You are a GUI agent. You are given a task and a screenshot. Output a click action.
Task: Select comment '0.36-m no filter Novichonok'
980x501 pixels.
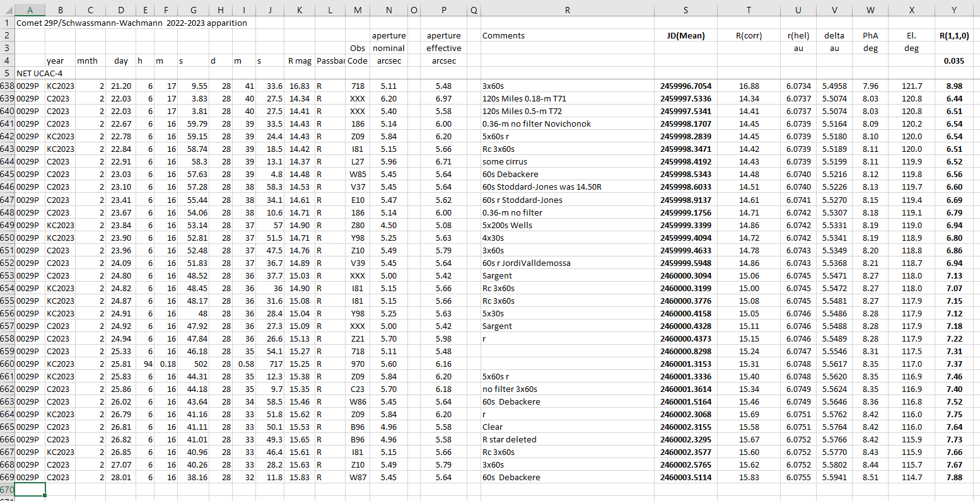[x=567, y=124]
